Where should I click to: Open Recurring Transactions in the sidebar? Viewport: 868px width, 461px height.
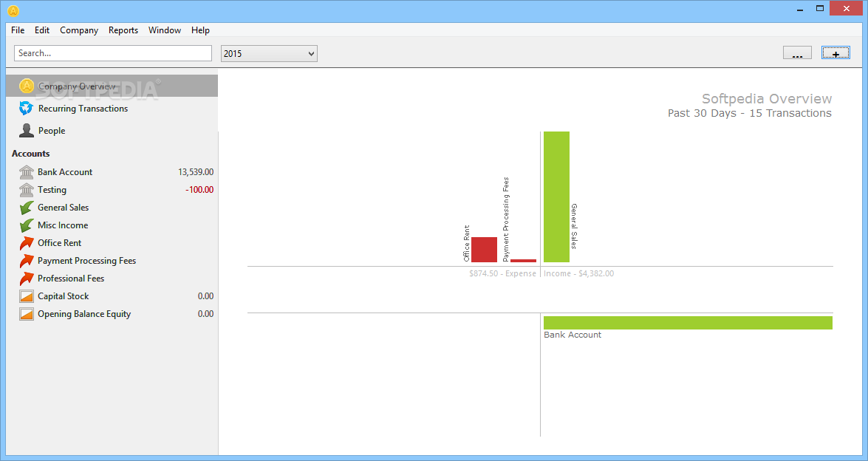click(x=112, y=108)
